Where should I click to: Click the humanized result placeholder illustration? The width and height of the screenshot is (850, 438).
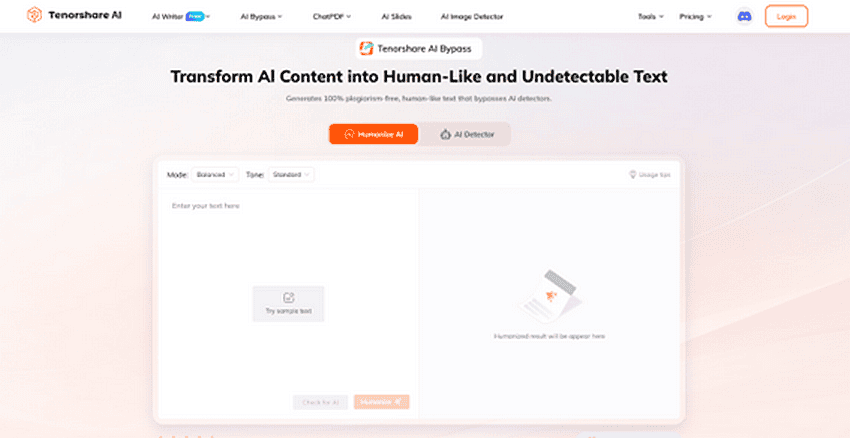[x=549, y=296]
